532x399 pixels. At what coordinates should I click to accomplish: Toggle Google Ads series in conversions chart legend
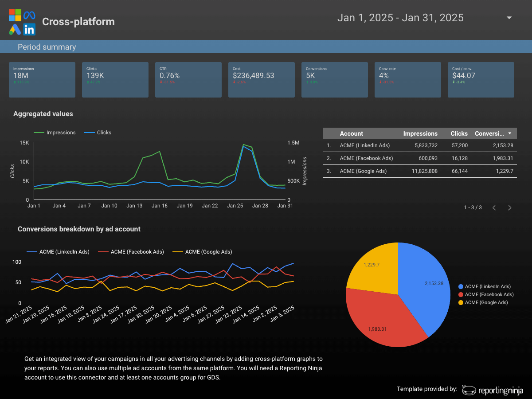(202, 252)
